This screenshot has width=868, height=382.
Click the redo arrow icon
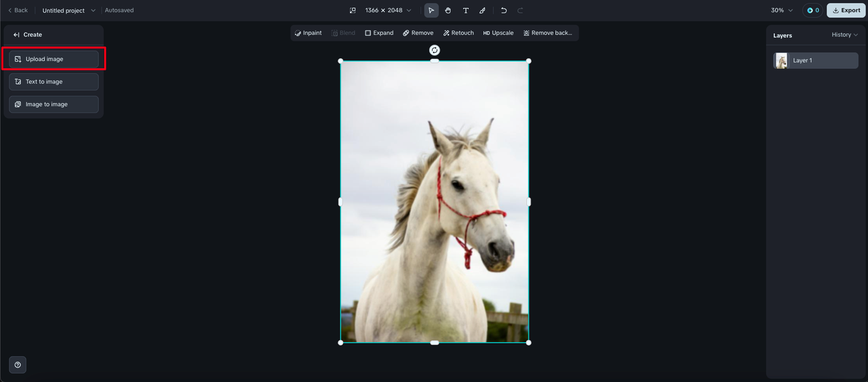point(521,10)
